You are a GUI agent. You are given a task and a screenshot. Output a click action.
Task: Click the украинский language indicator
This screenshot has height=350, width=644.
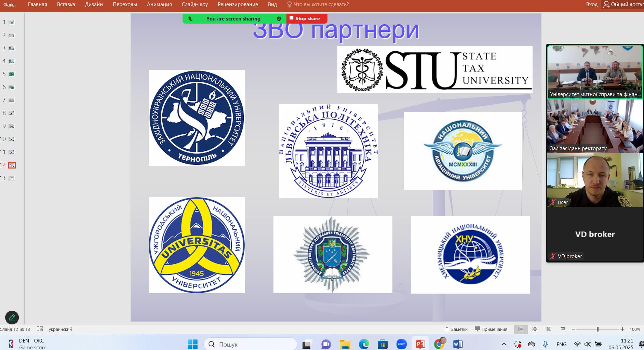tap(60, 329)
